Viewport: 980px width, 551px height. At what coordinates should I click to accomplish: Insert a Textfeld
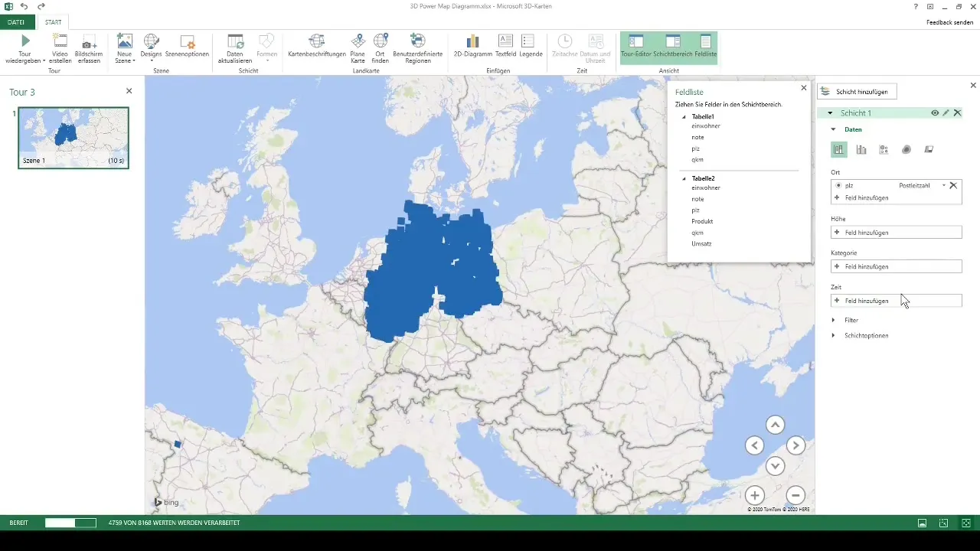505,46
